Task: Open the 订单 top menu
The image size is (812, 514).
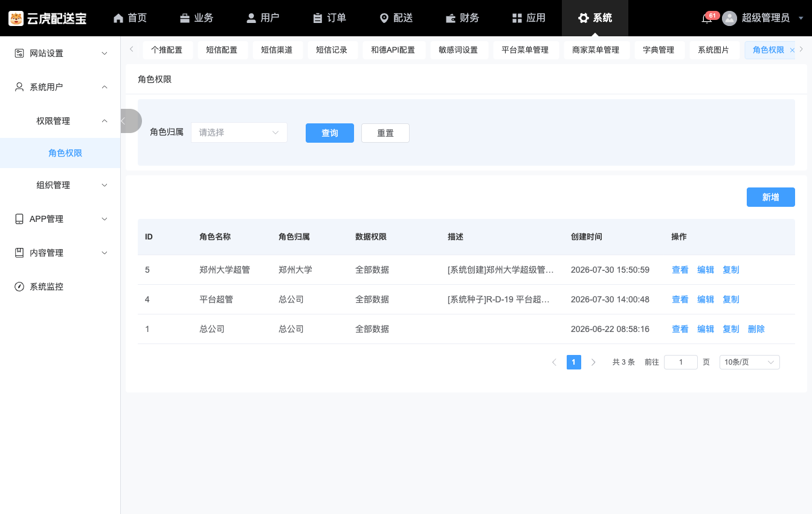Action: pos(329,18)
